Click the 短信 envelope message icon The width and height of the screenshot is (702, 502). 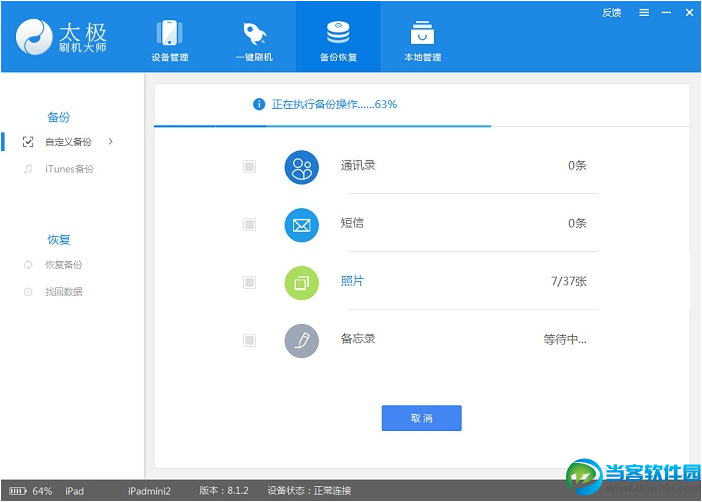click(301, 225)
